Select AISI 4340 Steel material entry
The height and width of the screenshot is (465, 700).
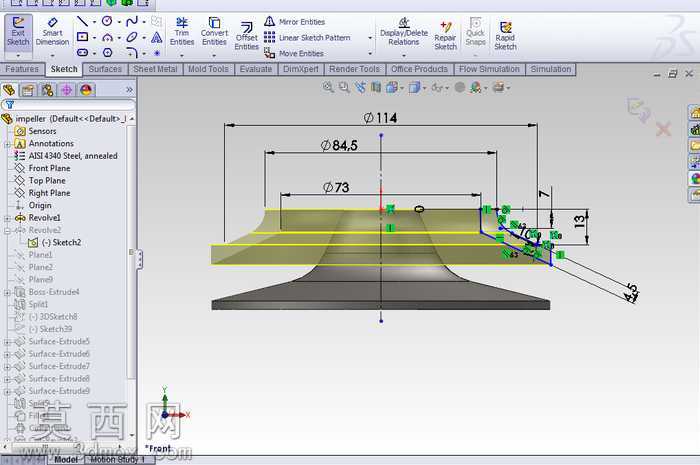73,156
